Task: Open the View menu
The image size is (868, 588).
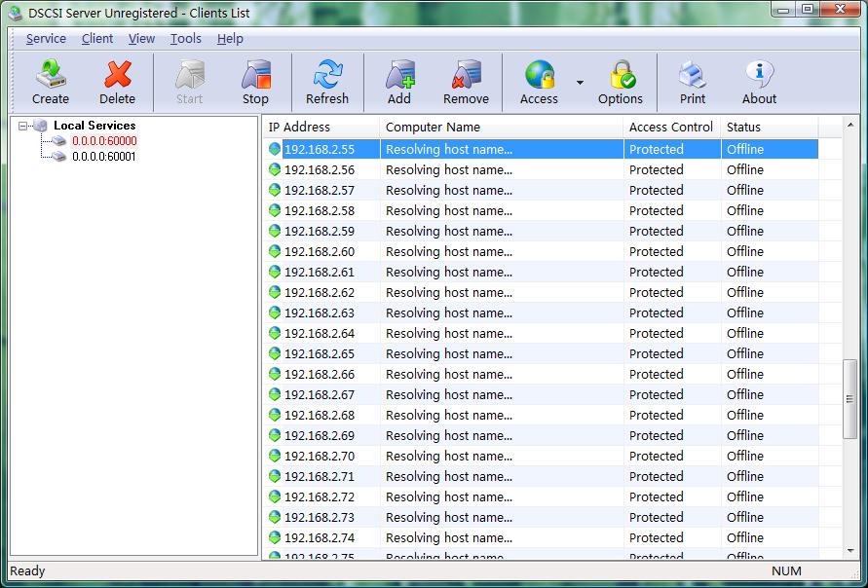Action: coord(141,39)
